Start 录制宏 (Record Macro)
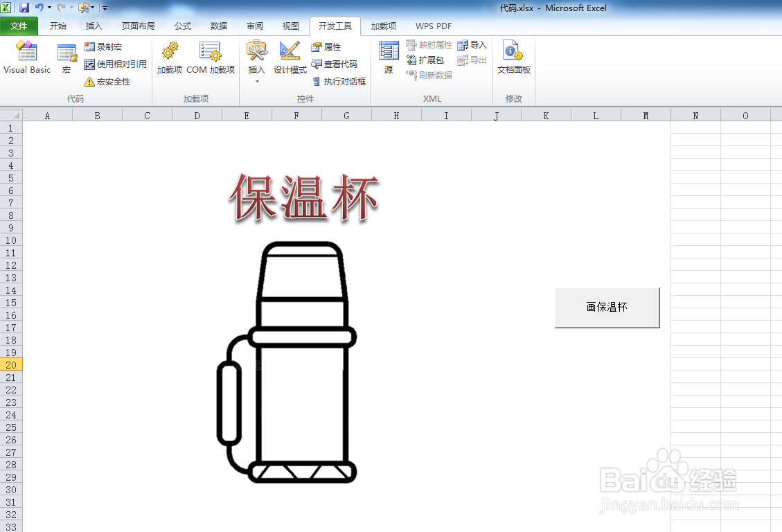The width and height of the screenshot is (782, 532). (105, 46)
